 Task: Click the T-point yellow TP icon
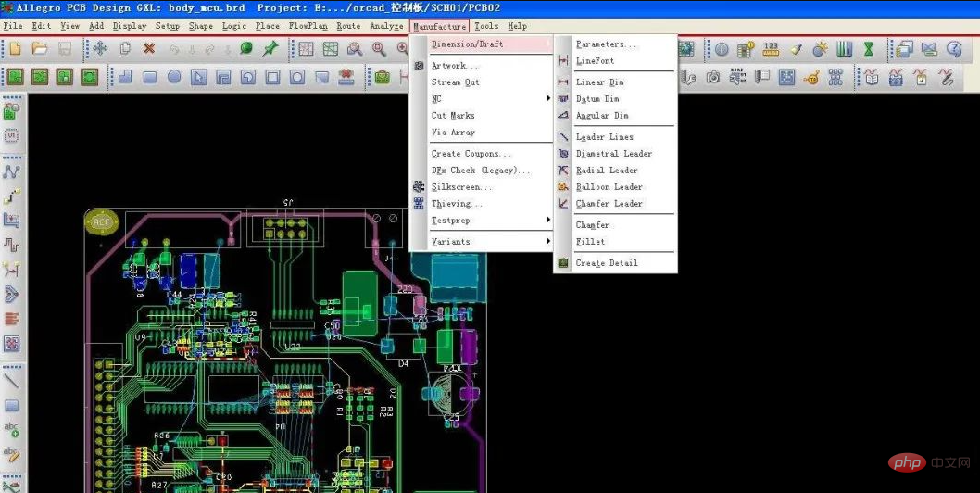tap(811, 77)
